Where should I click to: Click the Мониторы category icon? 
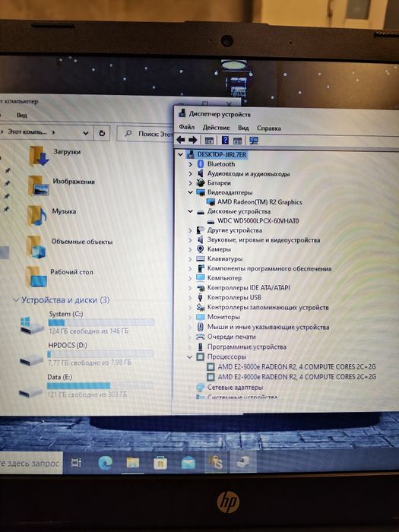point(201,317)
